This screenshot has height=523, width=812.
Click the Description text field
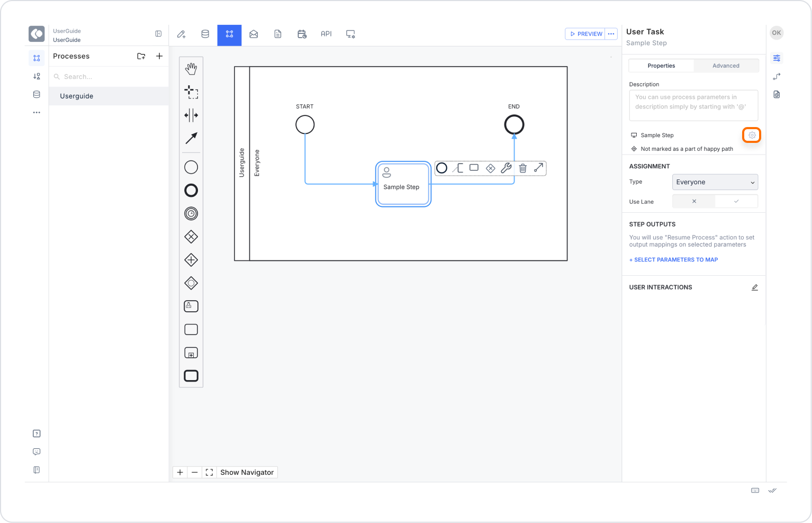(x=693, y=105)
